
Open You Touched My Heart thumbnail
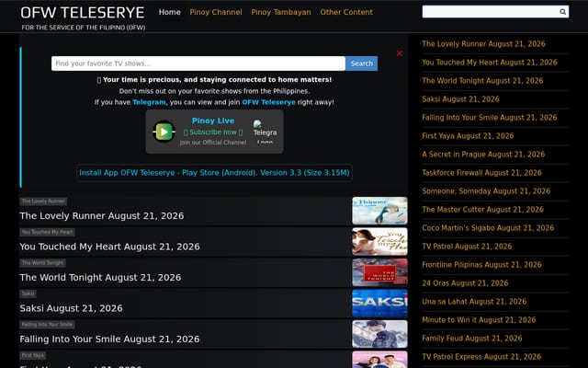(x=379, y=241)
